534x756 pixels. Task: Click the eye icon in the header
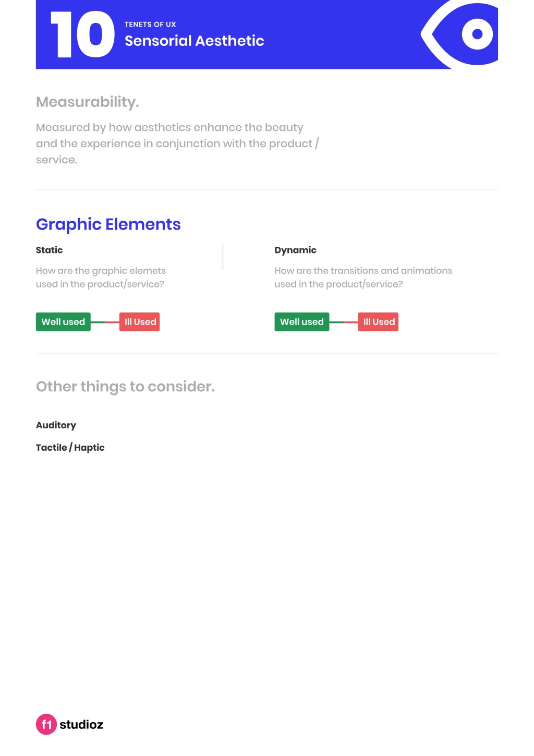pos(460,34)
